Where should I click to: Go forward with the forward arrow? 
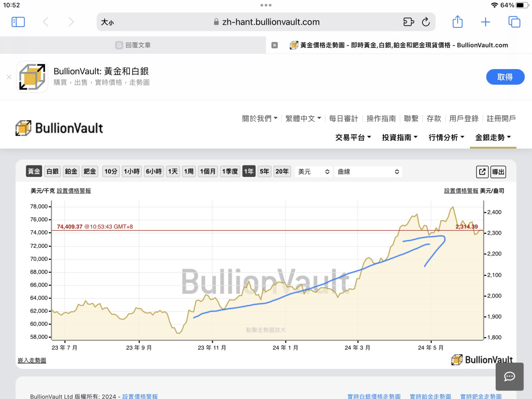(x=71, y=22)
